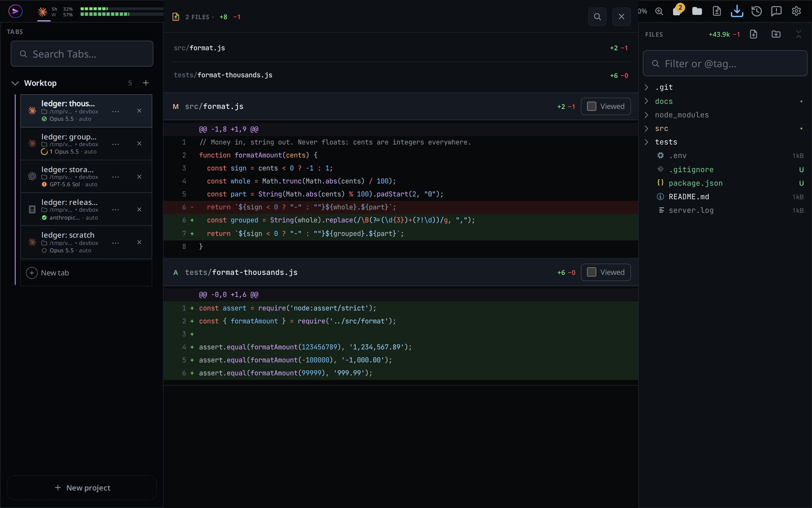The height and width of the screenshot is (508, 812).
Task: Click new file icon in Files panel
Action: coord(754,34)
